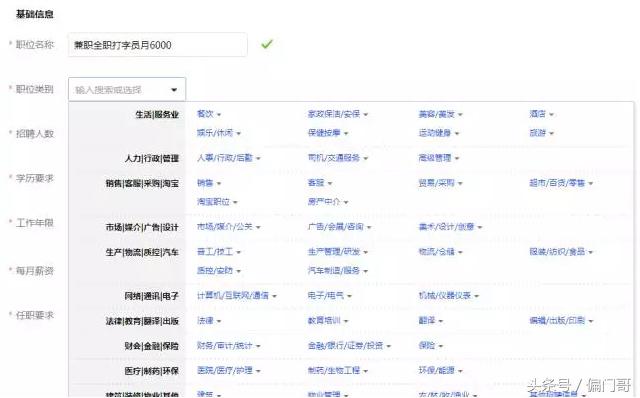Click the 法律|教育|翻译|出版 group heading
The height and width of the screenshot is (398, 640).
142,321
